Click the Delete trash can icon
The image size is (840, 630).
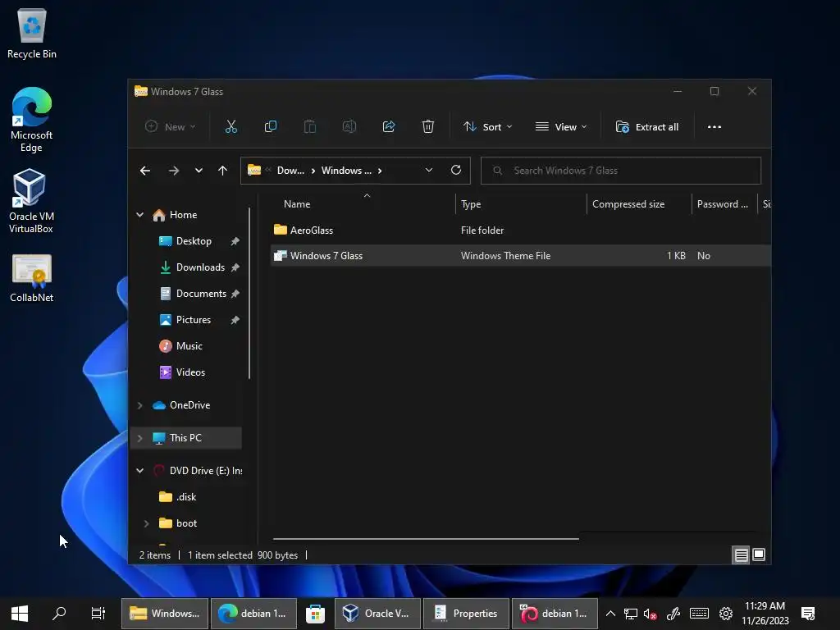[428, 127]
